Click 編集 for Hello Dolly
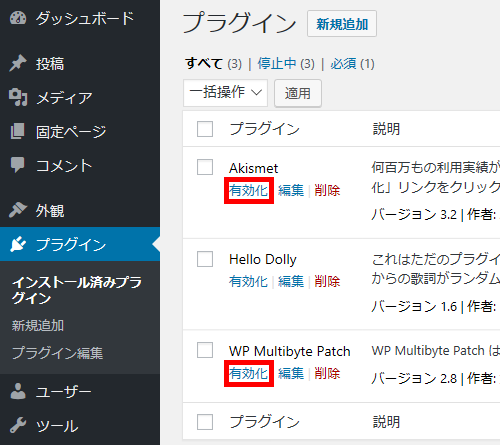The width and height of the screenshot is (500, 445). tap(291, 281)
